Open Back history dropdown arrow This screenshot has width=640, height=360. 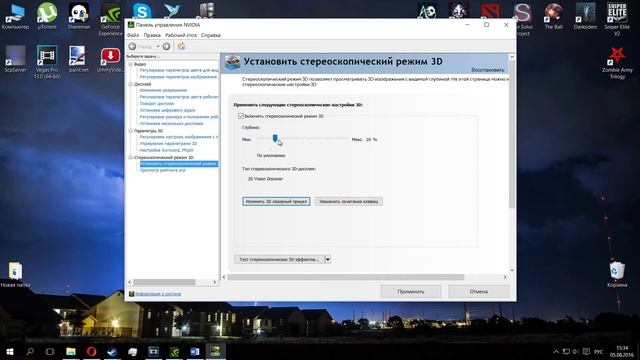158,46
